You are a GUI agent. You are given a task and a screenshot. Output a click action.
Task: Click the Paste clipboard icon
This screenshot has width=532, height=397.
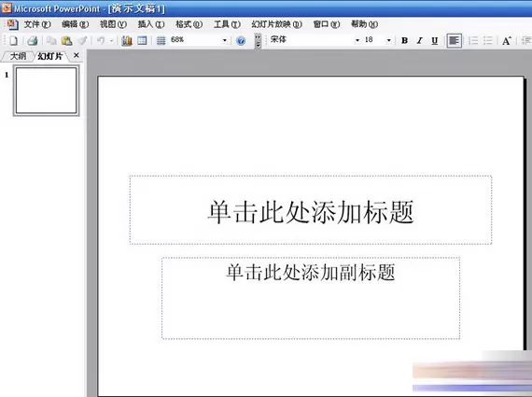[x=66, y=41]
